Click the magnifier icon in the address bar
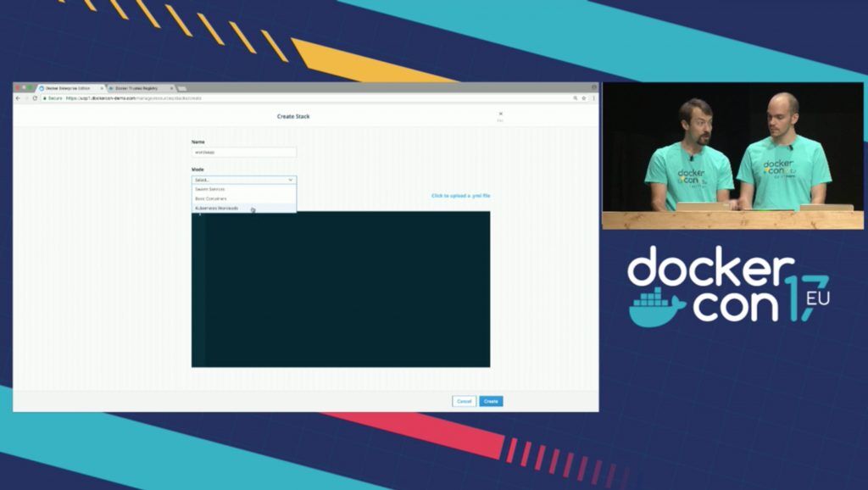The image size is (868, 490). point(576,98)
